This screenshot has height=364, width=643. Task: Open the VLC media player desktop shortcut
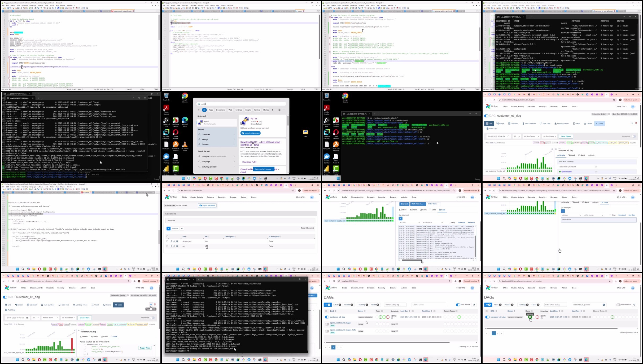tap(185, 146)
